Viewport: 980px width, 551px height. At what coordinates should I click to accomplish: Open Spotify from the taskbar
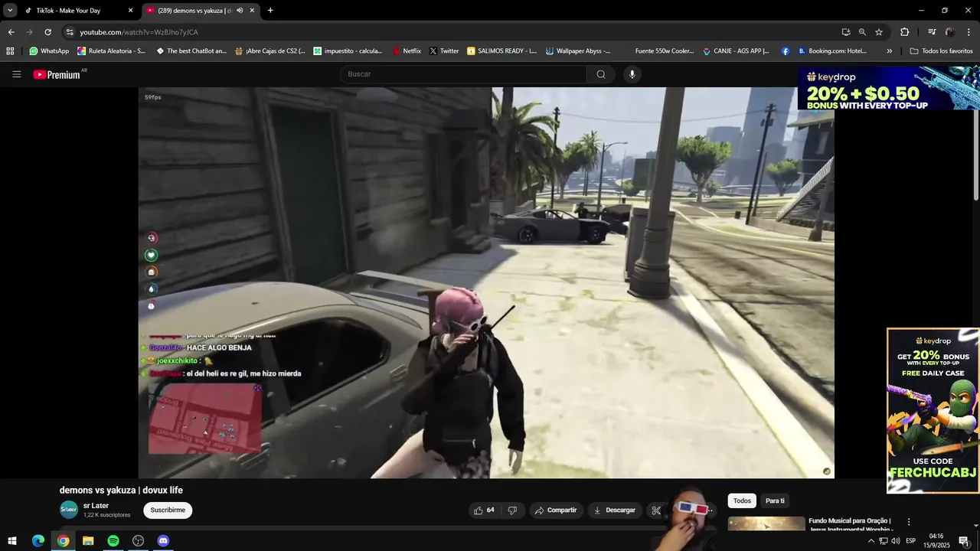113,541
